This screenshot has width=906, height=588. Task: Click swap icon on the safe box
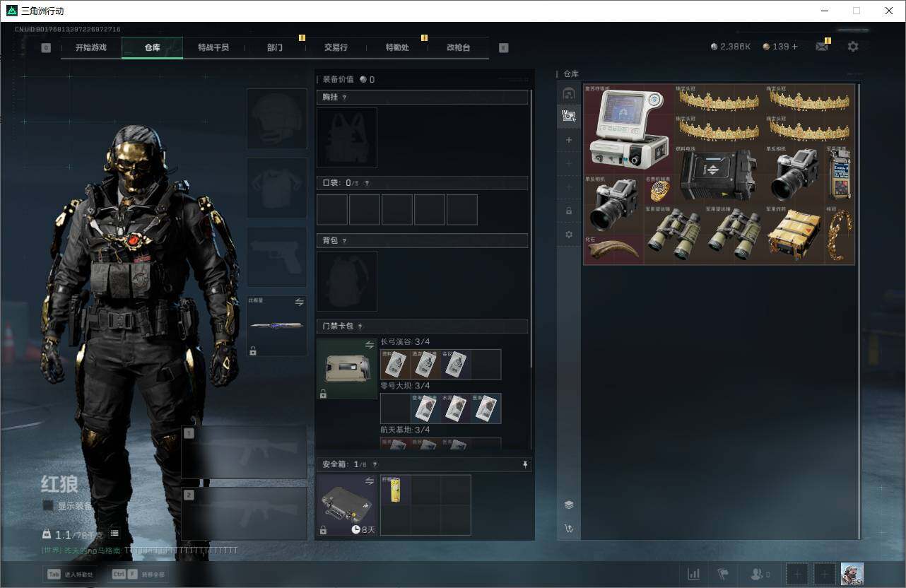[370, 481]
